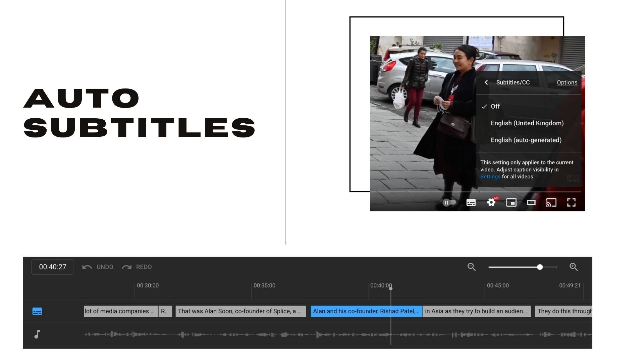
Task: Switch to theater mode icon
Action: coord(531,202)
